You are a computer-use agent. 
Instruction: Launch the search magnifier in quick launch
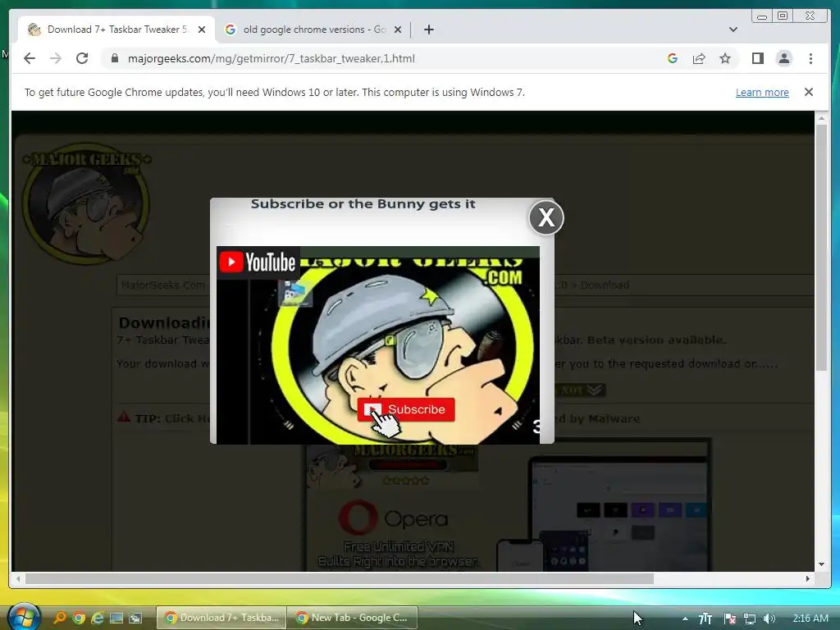59,618
